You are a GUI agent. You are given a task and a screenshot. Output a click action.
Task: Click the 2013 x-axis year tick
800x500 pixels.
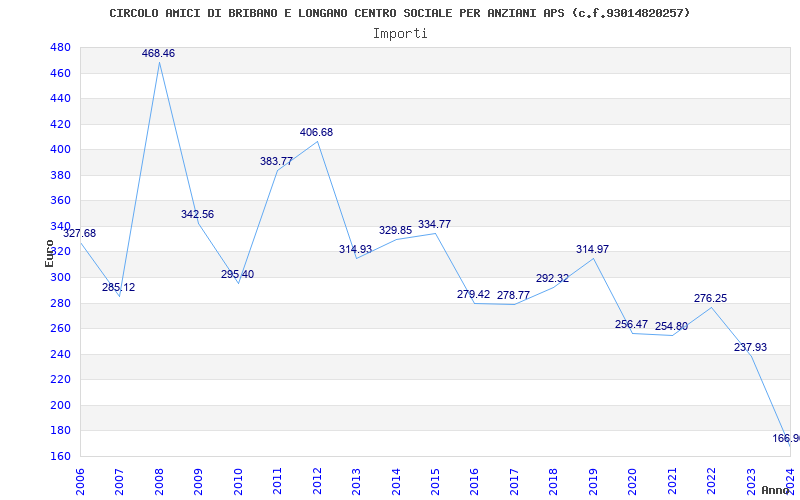[x=356, y=481]
